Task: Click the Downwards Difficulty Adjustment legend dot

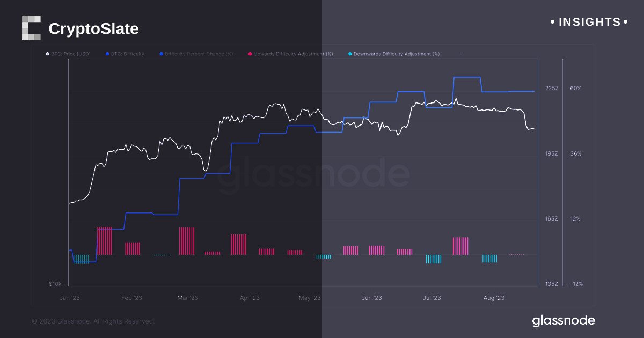Action: [350, 54]
